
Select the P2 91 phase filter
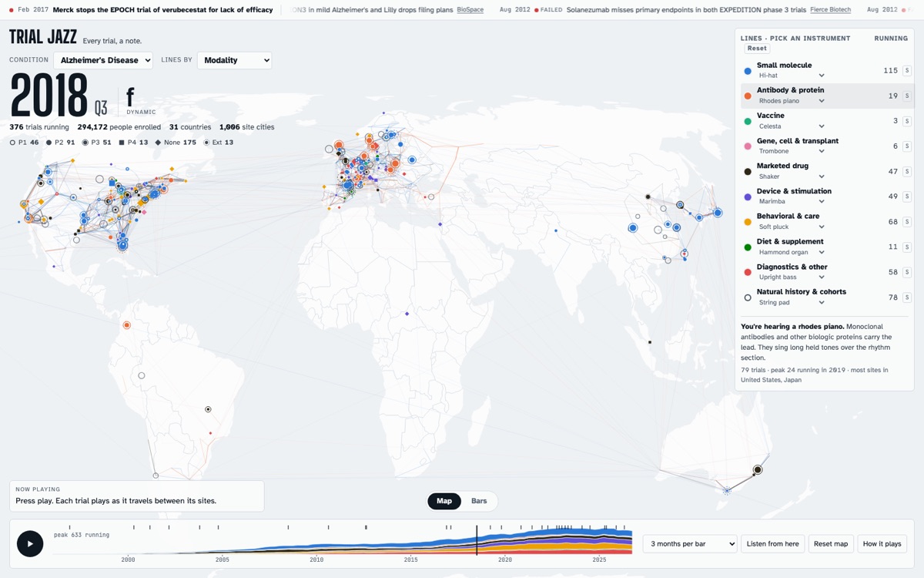click(60, 143)
